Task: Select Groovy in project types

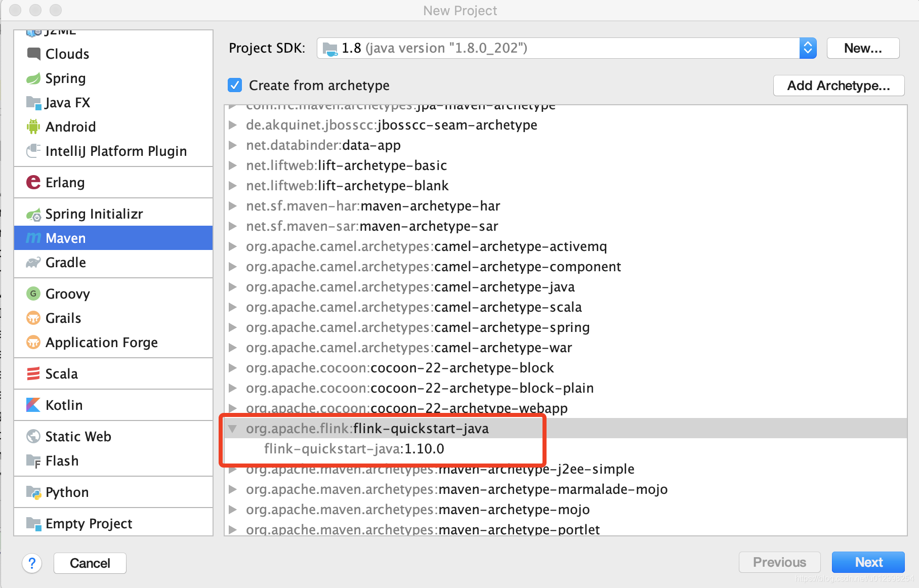Action: (113, 293)
